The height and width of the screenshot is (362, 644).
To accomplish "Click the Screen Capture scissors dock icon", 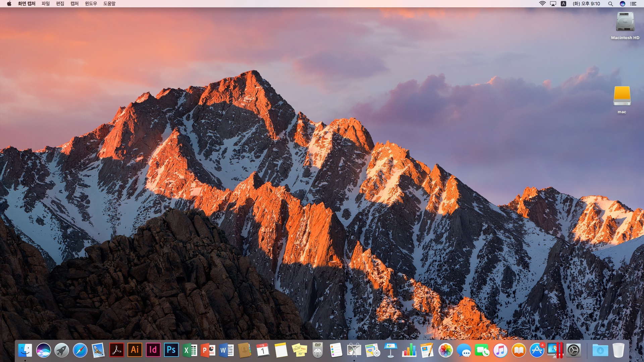I will (x=354, y=351).
